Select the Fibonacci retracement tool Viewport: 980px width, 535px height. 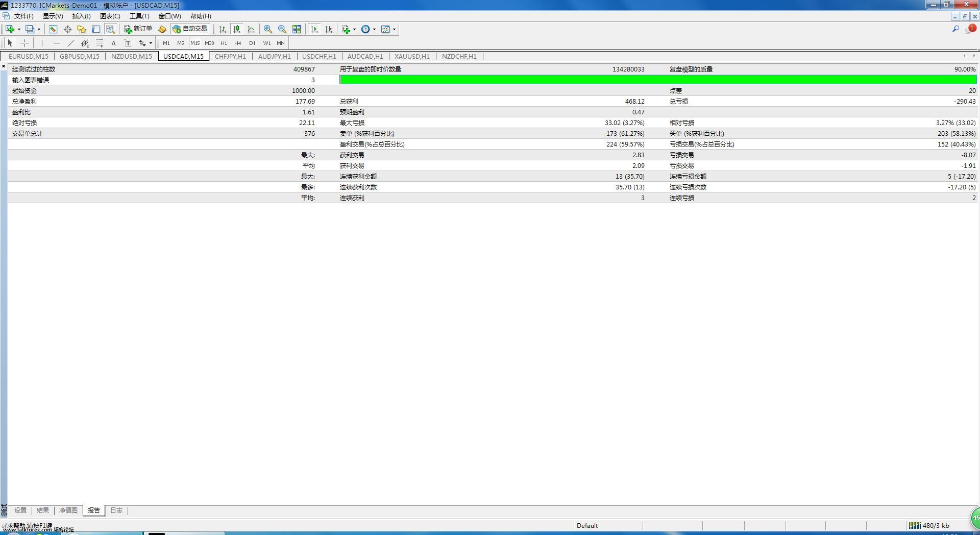click(x=100, y=43)
